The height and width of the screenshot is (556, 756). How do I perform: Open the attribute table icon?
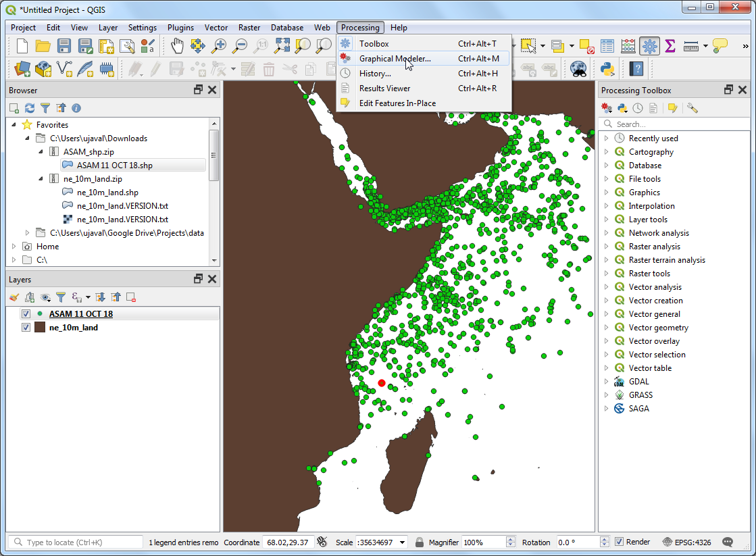click(x=607, y=46)
